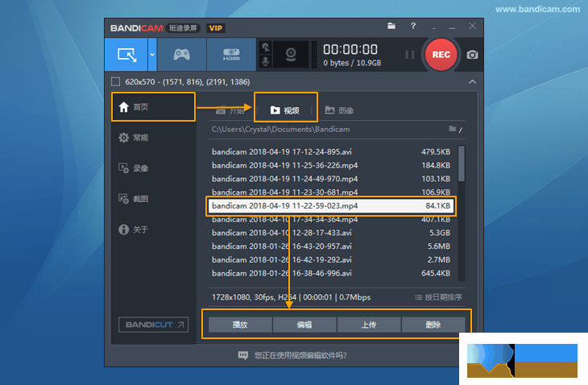This screenshot has width=588, height=385.
Task: Click the 播放 play button
Action: (240, 325)
